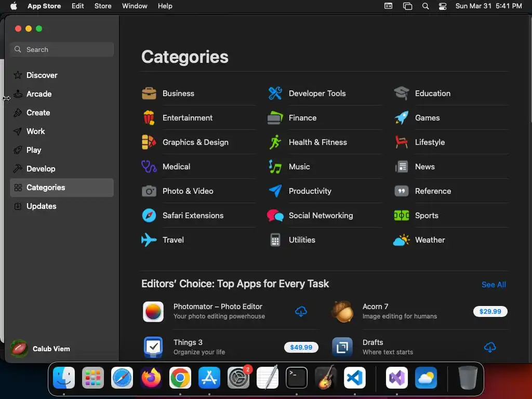The width and height of the screenshot is (532, 399).
Task: Select the Education graduation cap icon
Action: (402, 94)
